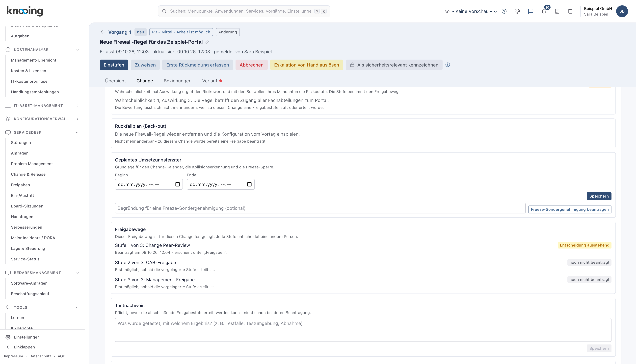Click Freeze-Sondergenehmigung beantragen
The image size is (636, 364).
[x=570, y=209]
